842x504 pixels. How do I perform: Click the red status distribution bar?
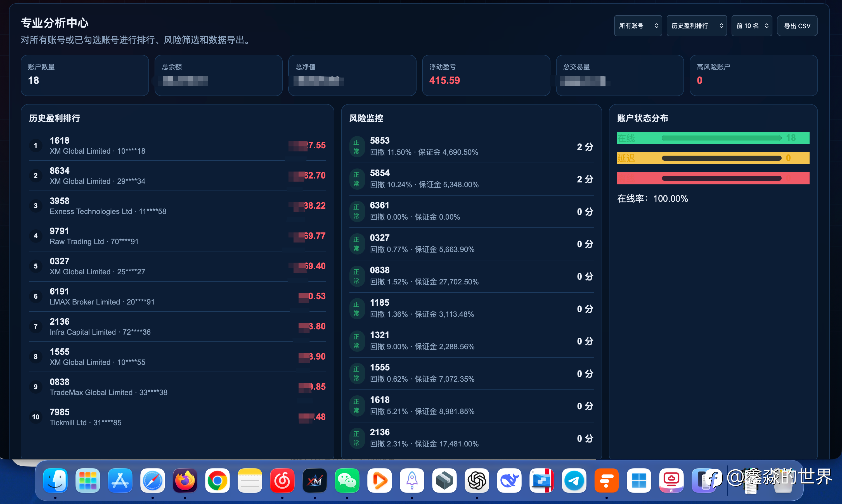713,178
